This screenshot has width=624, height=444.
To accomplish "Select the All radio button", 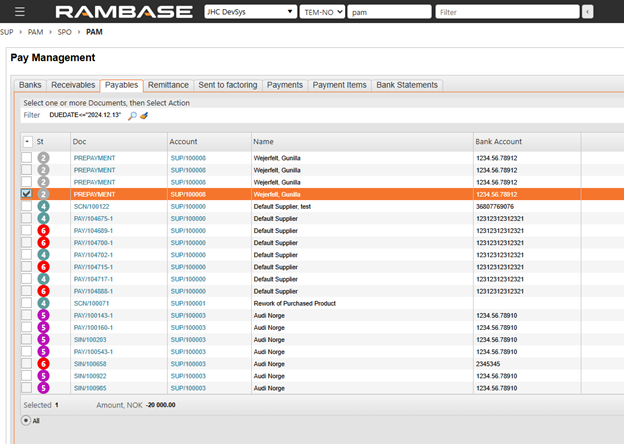I will click(26, 420).
